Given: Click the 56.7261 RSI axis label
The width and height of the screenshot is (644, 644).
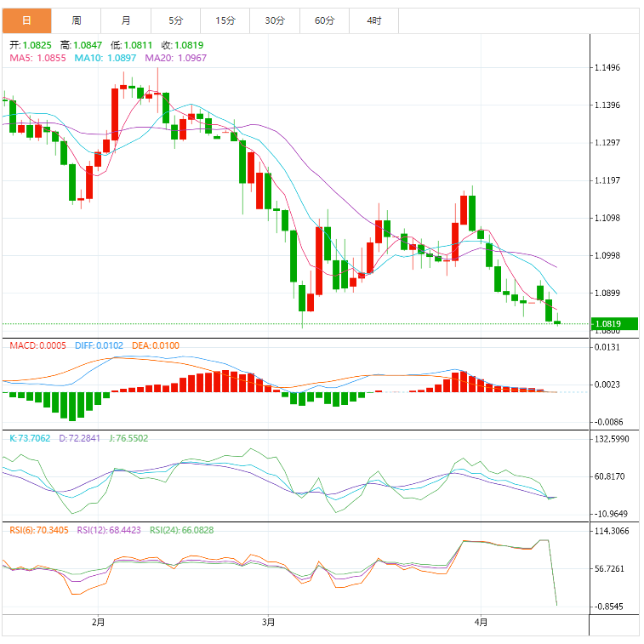Looking at the screenshot, I should pos(609,569).
